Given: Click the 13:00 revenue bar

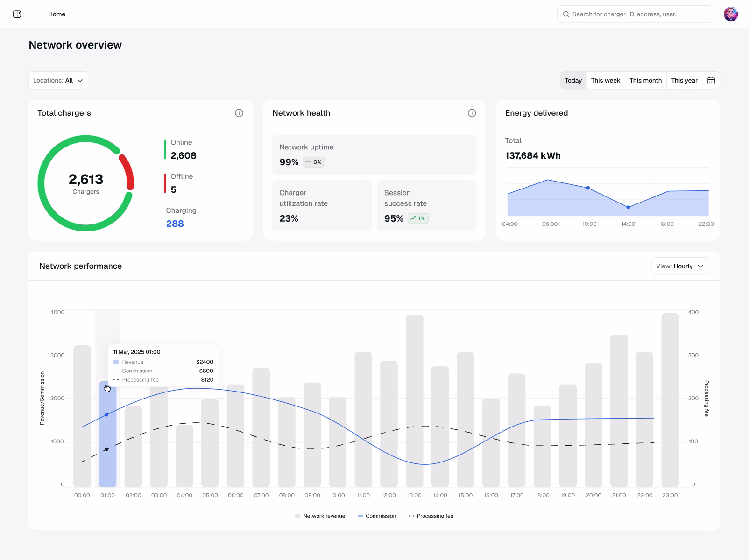Looking at the screenshot, I should [415, 401].
